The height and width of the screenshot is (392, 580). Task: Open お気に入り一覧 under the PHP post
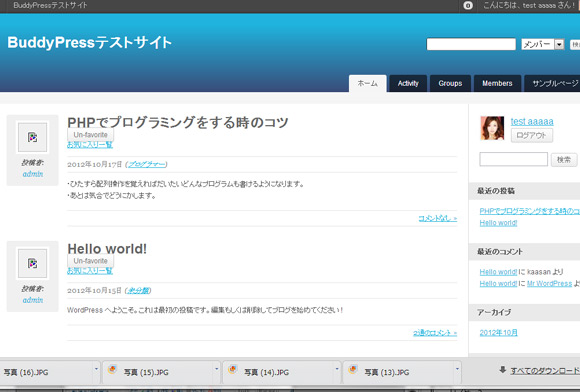[90, 145]
